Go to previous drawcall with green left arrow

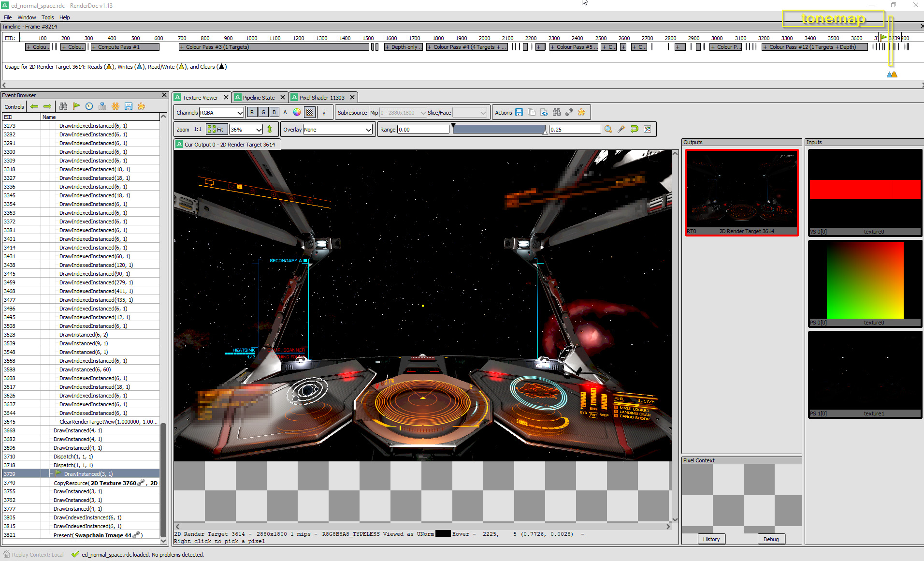tap(34, 106)
